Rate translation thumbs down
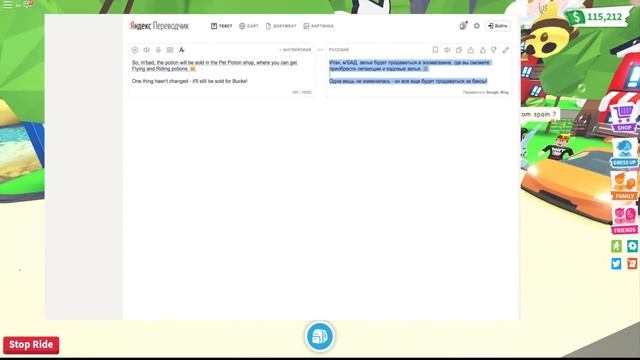The image size is (640, 360). pos(494,50)
